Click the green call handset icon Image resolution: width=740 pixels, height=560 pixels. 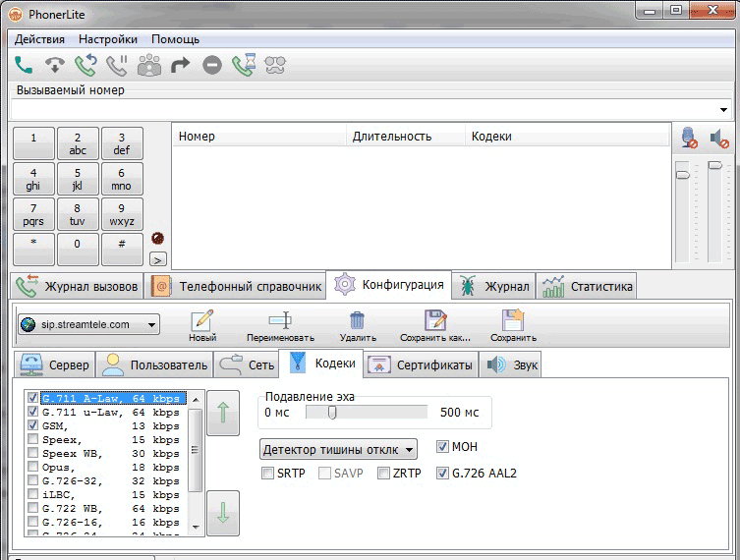coord(25,66)
